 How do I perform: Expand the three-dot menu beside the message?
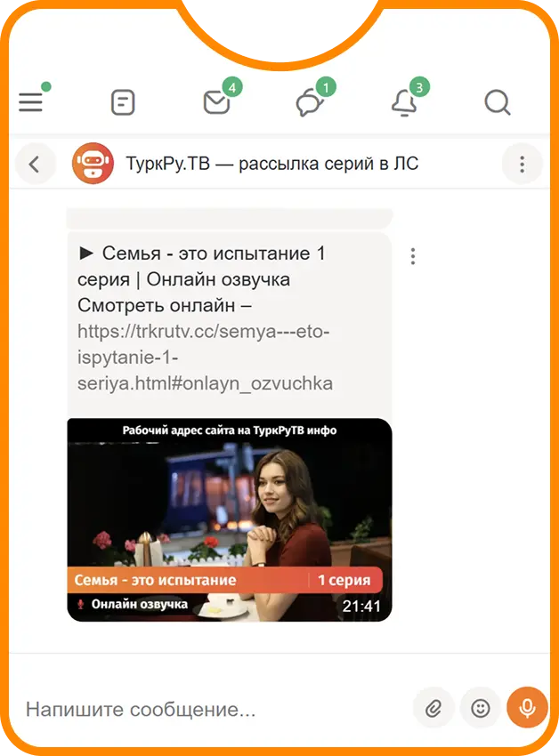413,256
